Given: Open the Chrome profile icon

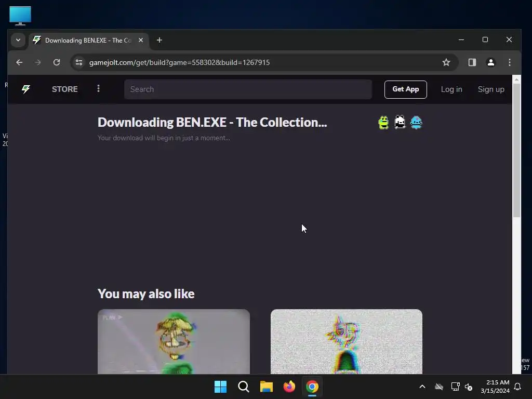Looking at the screenshot, I should pyautogui.click(x=490, y=62).
